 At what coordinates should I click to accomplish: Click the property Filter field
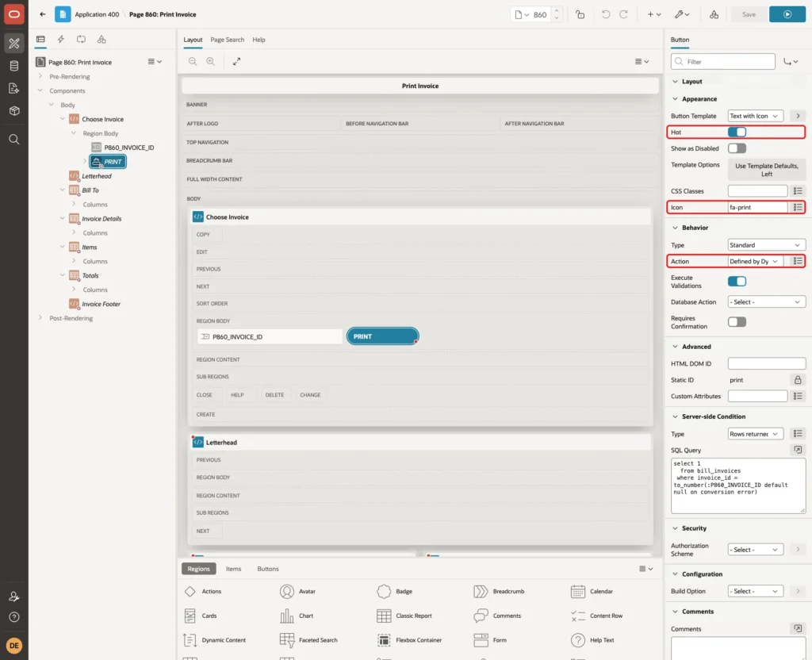click(723, 62)
